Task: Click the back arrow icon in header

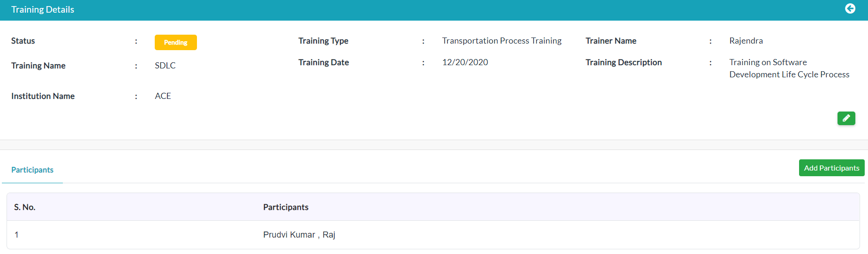Action: point(850,9)
